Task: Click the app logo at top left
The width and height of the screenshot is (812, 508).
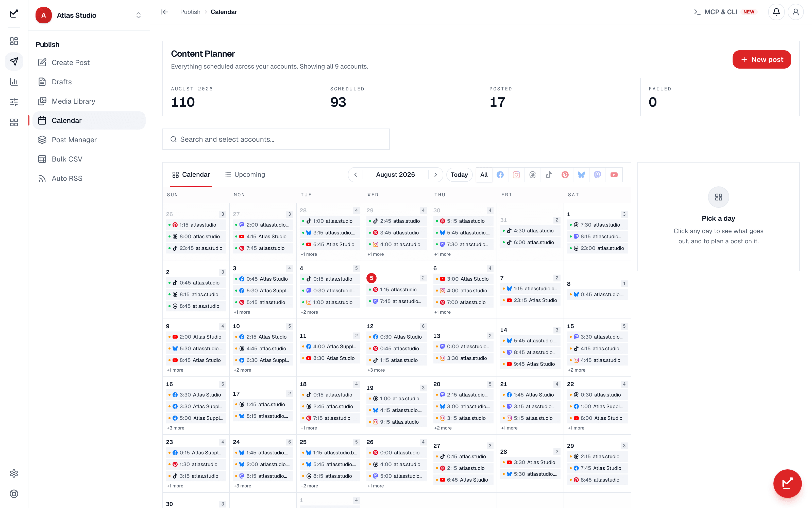Action: click(x=14, y=14)
